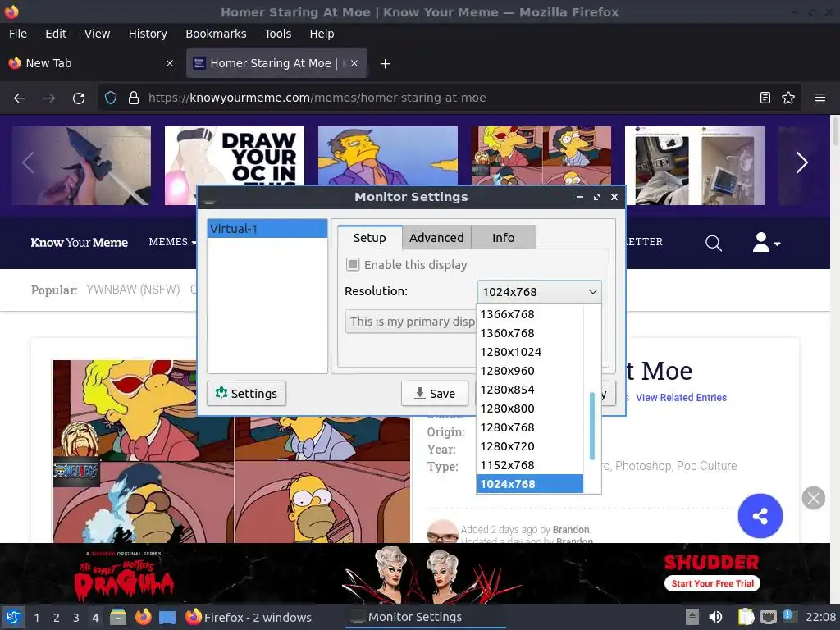Toggle reader view icon in address bar
Viewport: 840px width, 630px height.
(765, 98)
